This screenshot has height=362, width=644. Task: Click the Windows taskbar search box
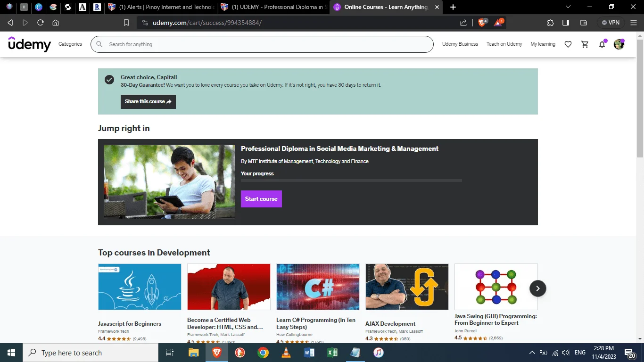[x=91, y=353]
